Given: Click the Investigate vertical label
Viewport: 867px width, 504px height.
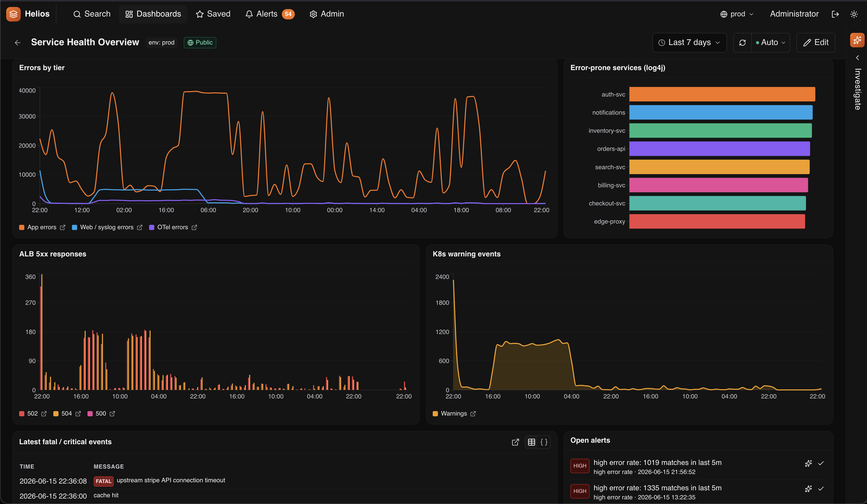Looking at the screenshot, I should tap(858, 89).
